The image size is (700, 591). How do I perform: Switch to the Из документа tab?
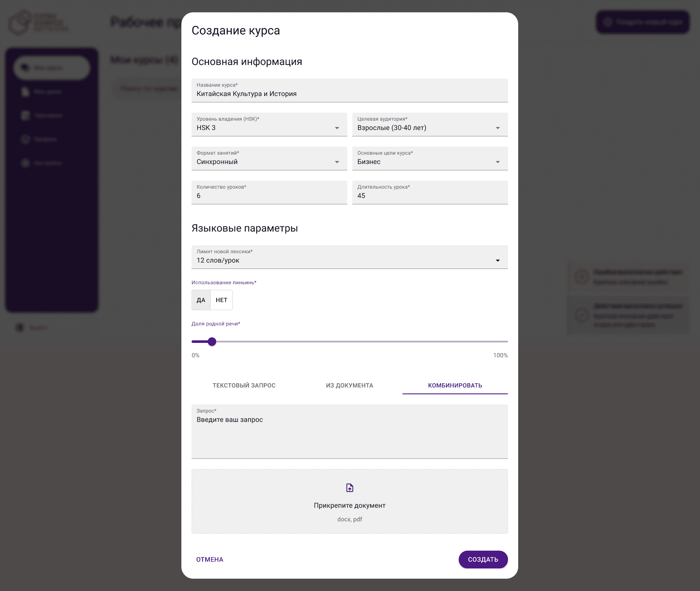pyautogui.click(x=350, y=385)
